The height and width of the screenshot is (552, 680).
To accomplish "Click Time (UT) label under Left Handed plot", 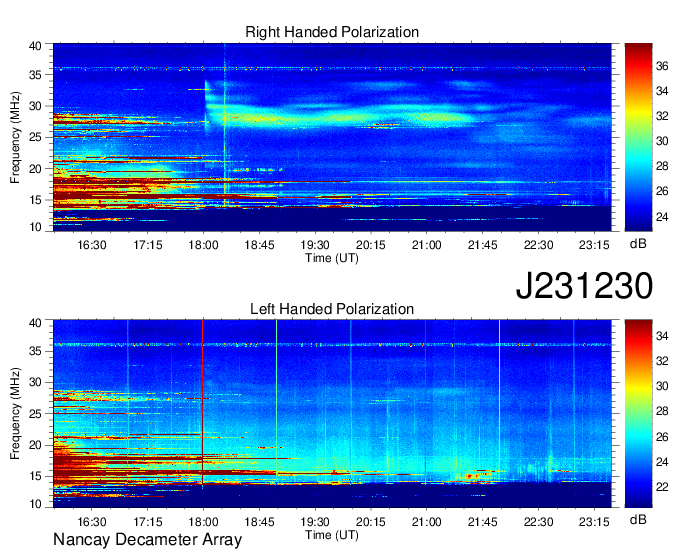I will click(x=332, y=535).
